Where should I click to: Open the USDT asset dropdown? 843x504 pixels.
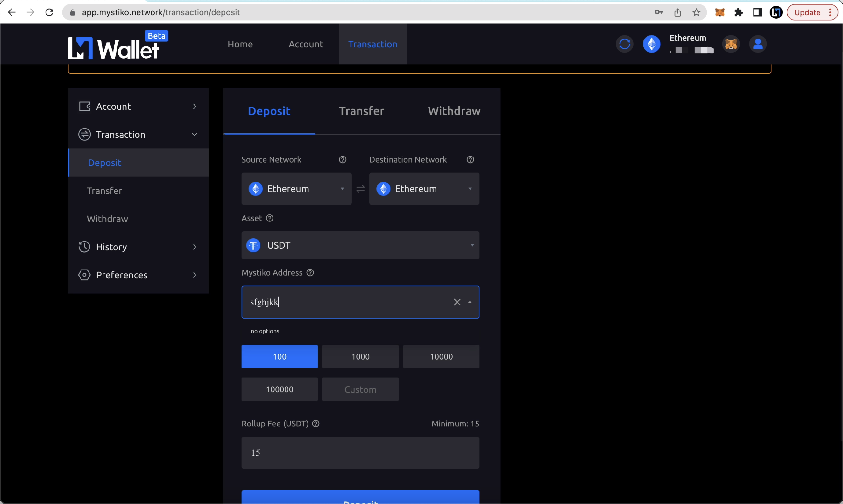tap(360, 246)
